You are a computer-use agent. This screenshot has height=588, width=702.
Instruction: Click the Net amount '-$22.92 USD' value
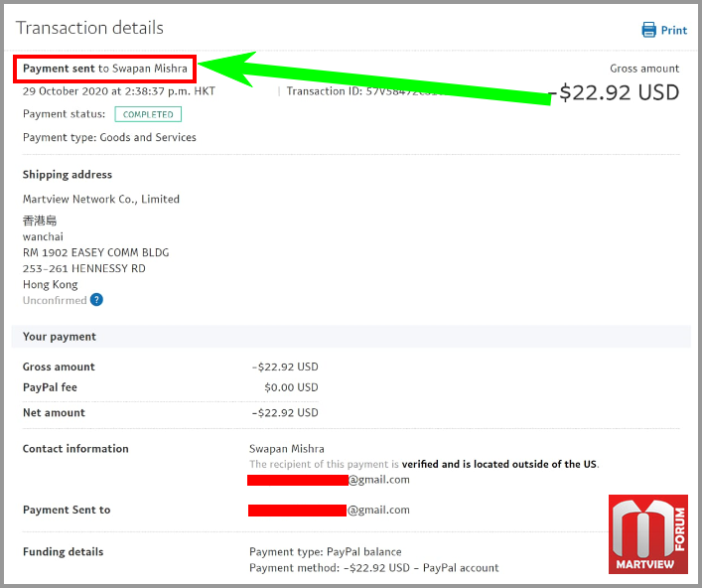point(285,412)
